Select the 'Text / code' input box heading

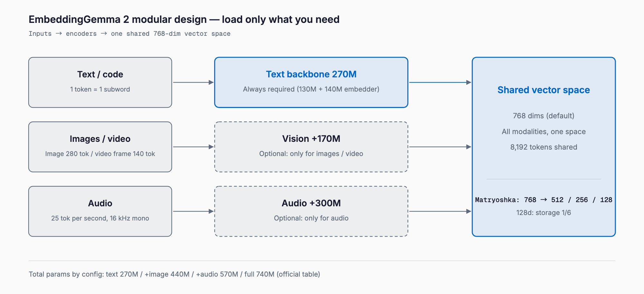click(x=100, y=74)
